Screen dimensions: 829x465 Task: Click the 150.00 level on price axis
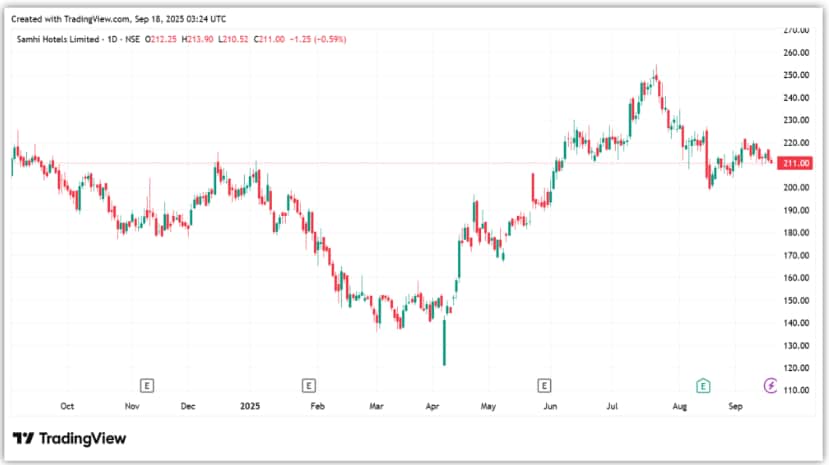pos(796,301)
